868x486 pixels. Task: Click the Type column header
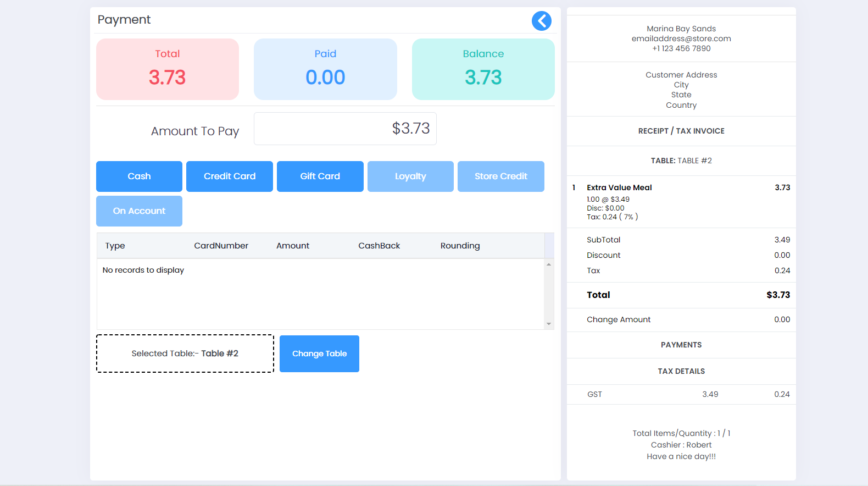pyautogui.click(x=115, y=246)
